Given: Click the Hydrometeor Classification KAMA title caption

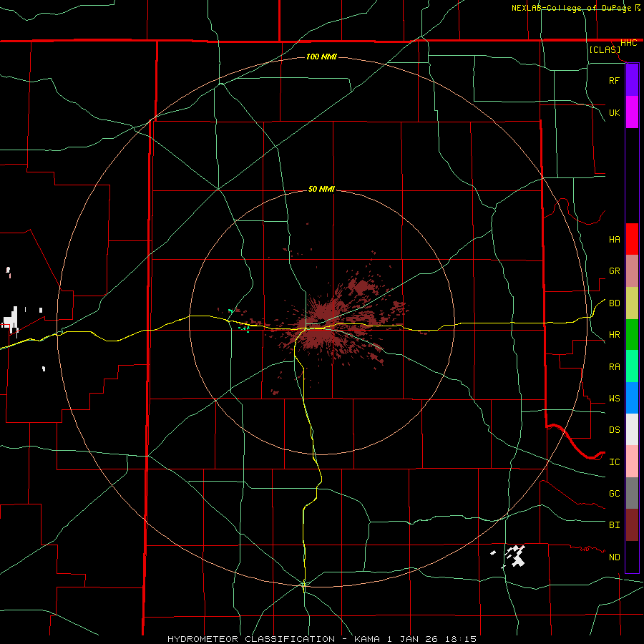Looking at the screenshot, I should [x=322, y=639].
